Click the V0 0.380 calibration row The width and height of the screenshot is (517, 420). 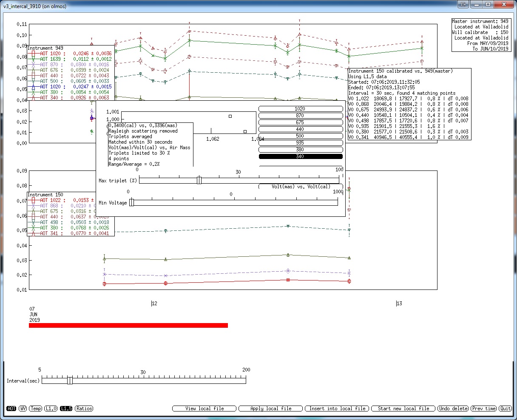click(x=408, y=132)
